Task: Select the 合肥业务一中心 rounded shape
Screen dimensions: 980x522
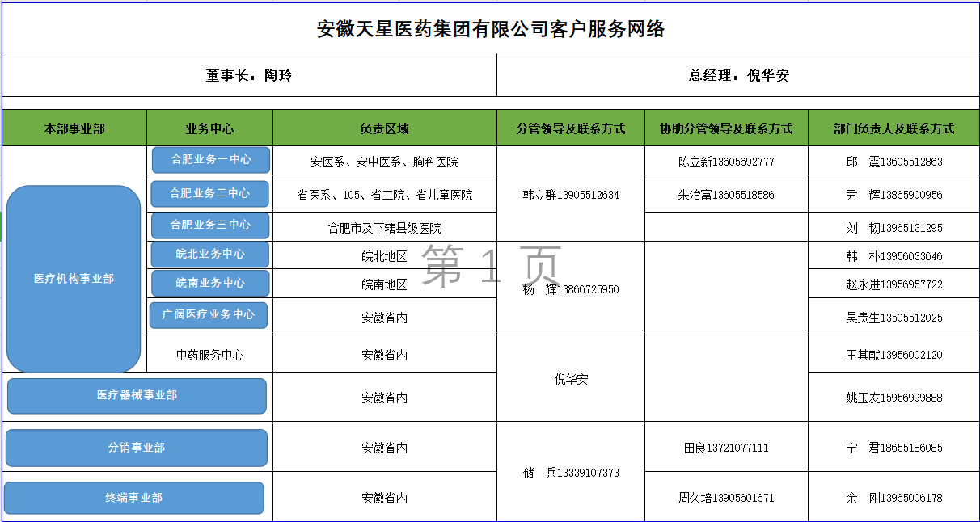Action: point(211,160)
